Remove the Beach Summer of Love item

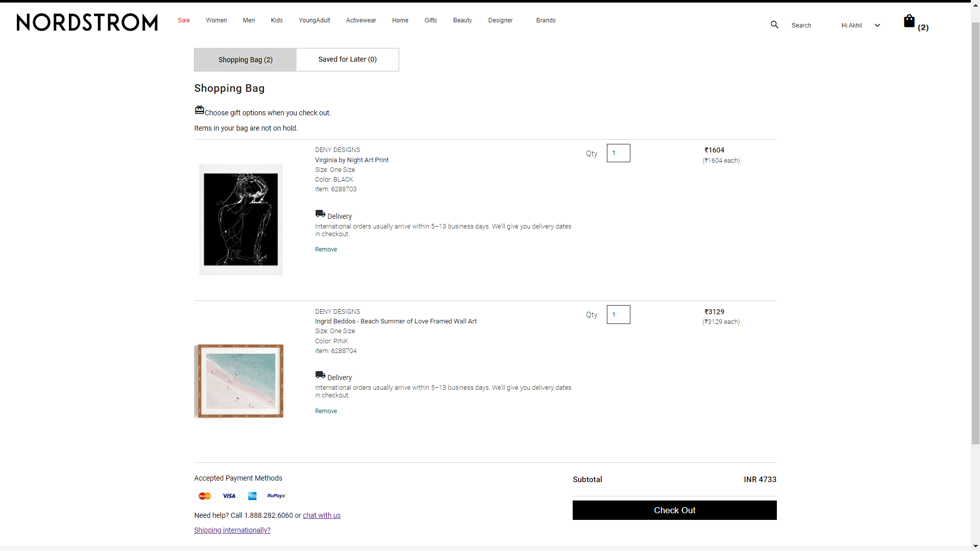pyautogui.click(x=326, y=411)
